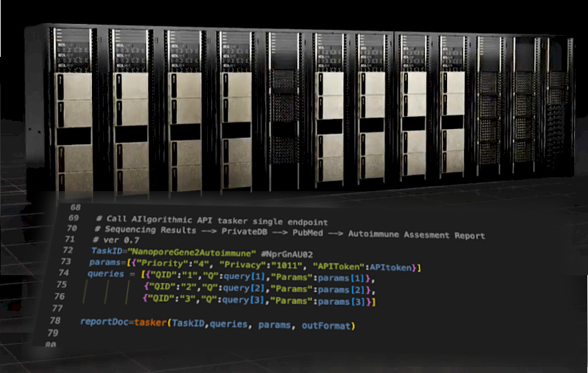Select line number 69 in the gutter

coord(73,218)
